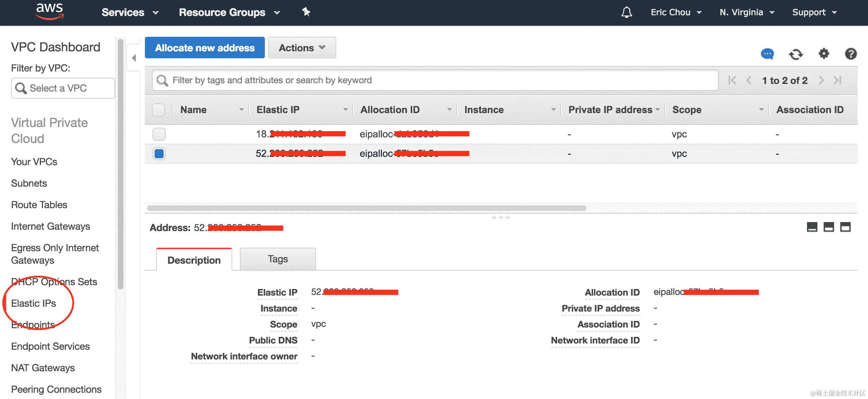Maximize the details pane layout icon
Image resolution: width=868 pixels, height=399 pixels.
tap(845, 227)
